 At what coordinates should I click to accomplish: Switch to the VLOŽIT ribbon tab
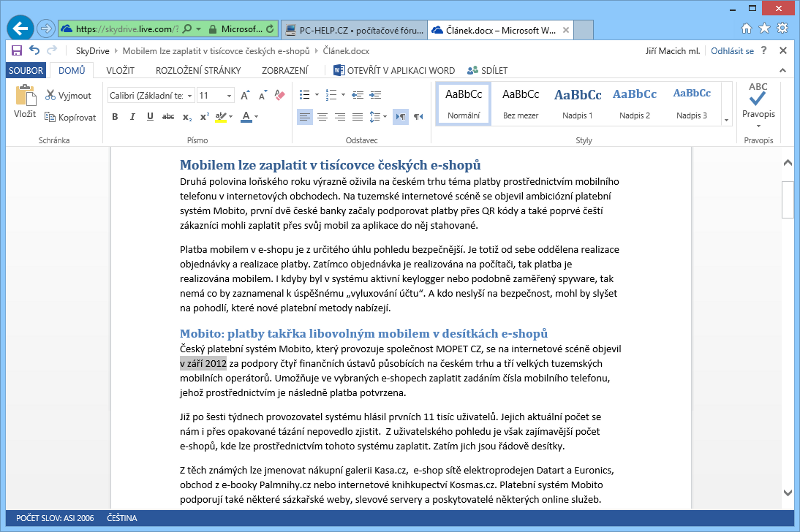(120, 71)
